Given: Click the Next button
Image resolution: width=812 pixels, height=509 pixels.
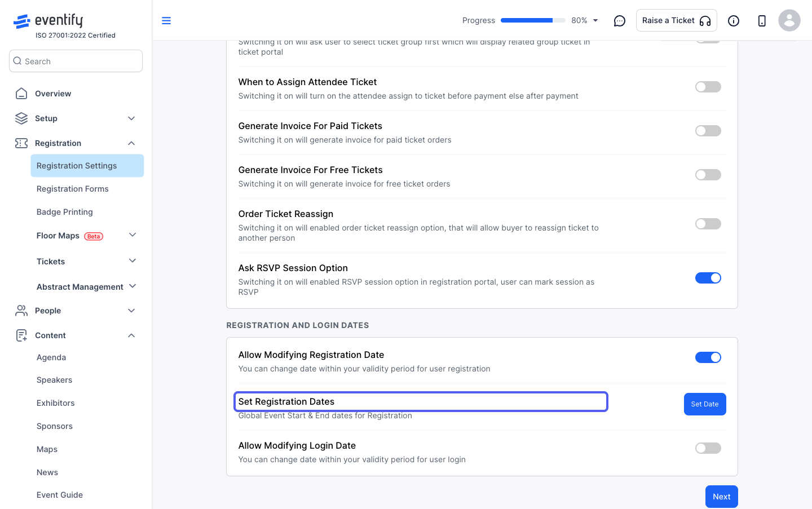Looking at the screenshot, I should 722,497.
